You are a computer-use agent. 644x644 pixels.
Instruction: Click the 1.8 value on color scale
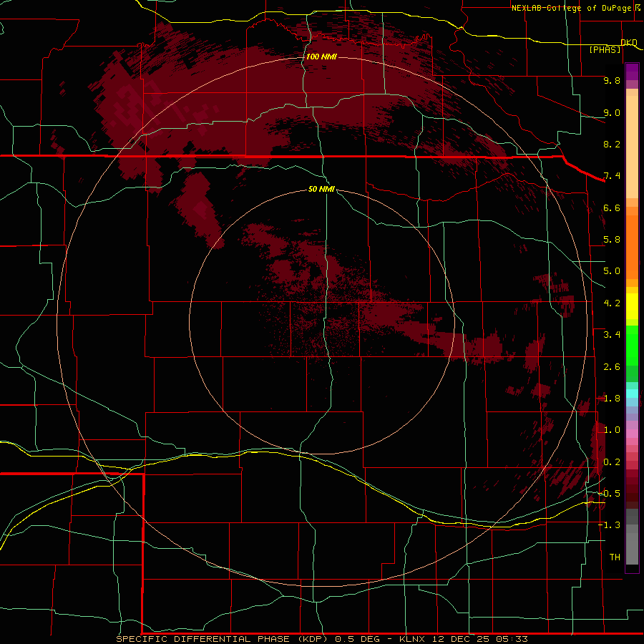tap(612, 399)
